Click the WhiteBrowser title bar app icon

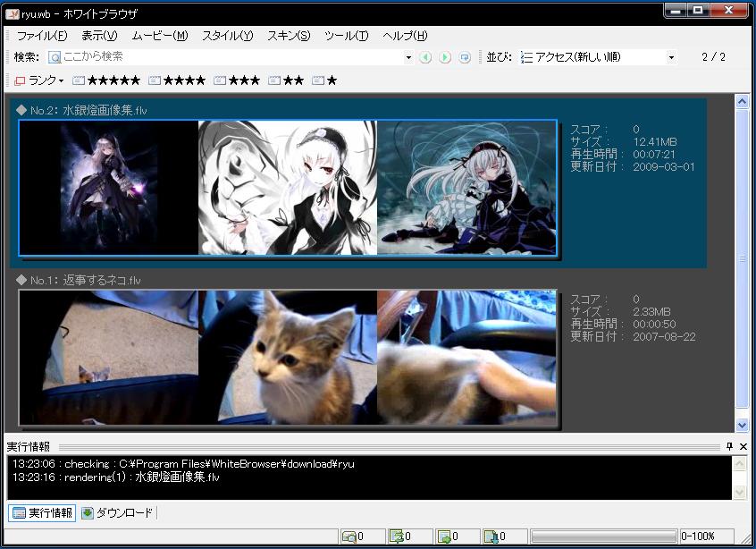12,14
